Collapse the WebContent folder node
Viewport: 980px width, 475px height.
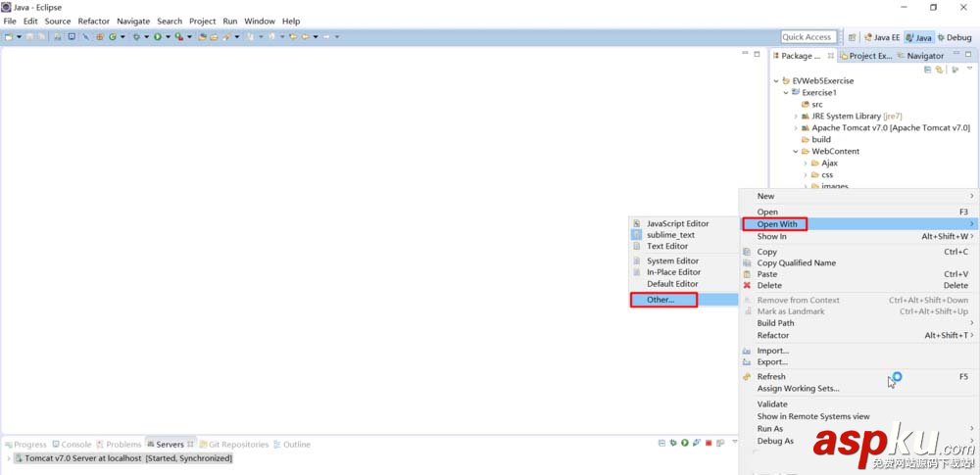tap(796, 151)
